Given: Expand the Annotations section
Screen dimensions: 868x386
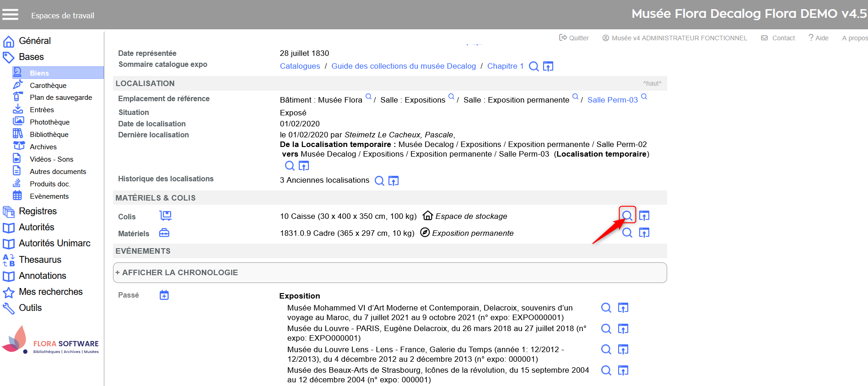Looking at the screenshot, I should tap(42, 276).
